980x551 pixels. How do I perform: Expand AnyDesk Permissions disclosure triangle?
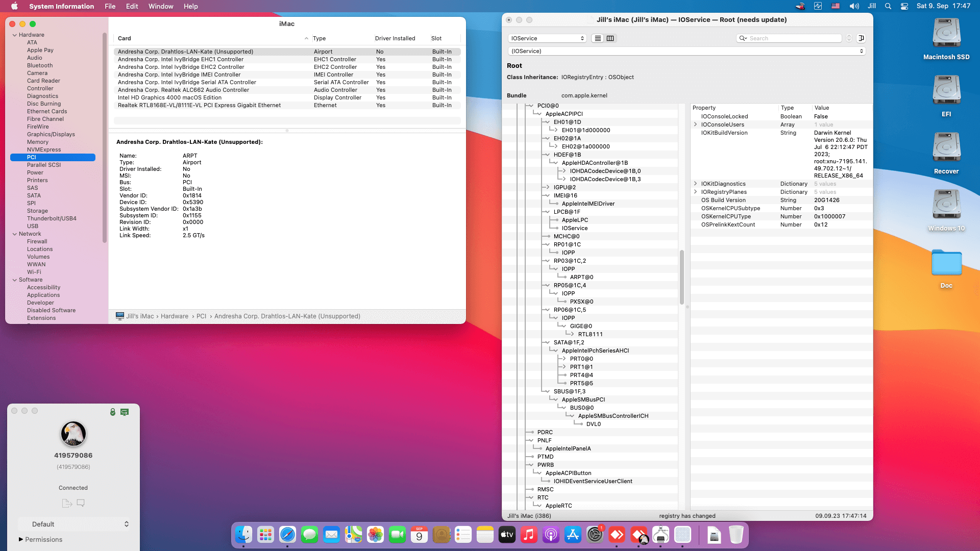[21, 539]
